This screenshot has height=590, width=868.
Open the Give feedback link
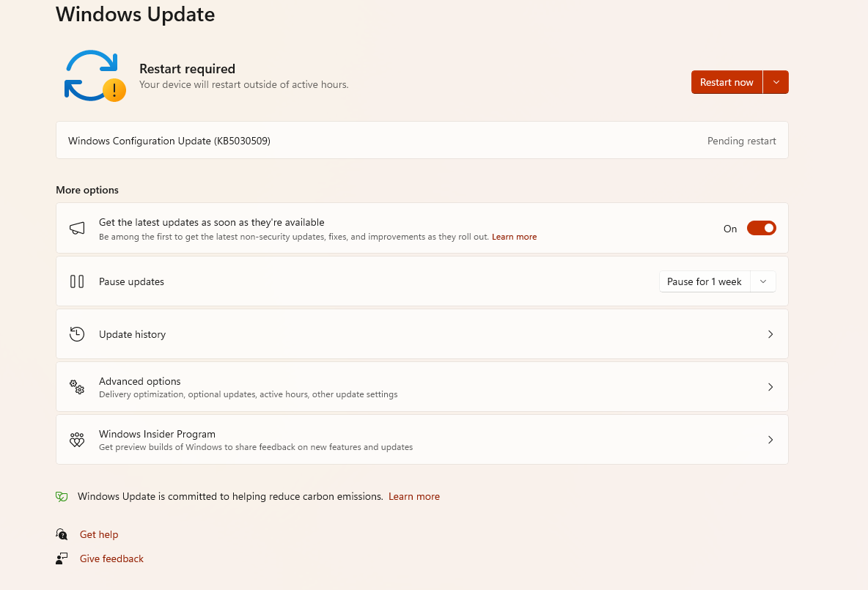click(x=111, y=558)
